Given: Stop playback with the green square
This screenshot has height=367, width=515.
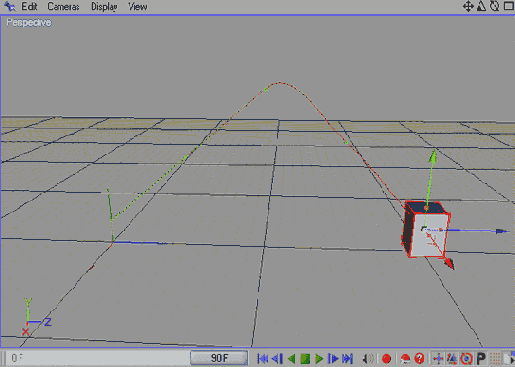Looking at the screenshot, I should coord(305,359).
